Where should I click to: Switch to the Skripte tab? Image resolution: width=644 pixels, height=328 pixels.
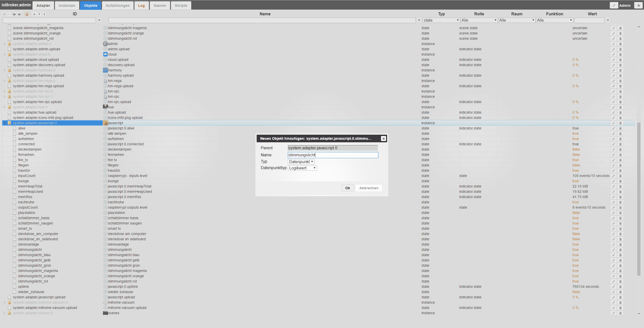181,5
